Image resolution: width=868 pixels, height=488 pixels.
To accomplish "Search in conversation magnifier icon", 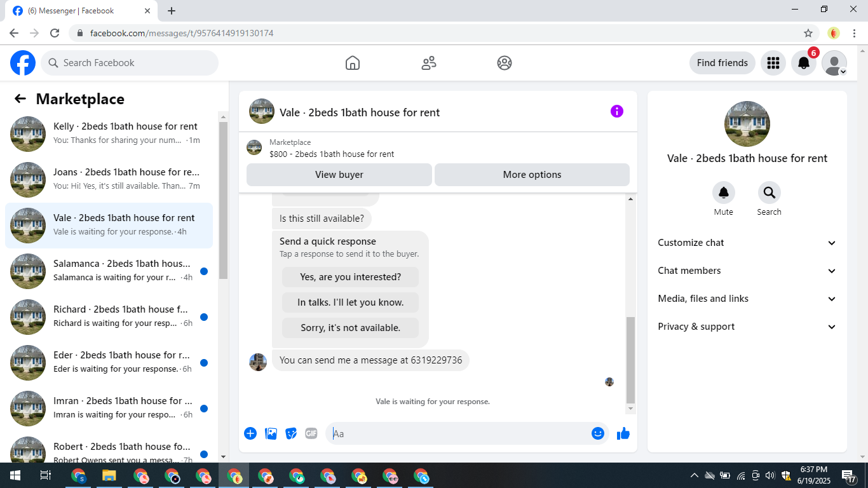I will [x=770, y=193].
